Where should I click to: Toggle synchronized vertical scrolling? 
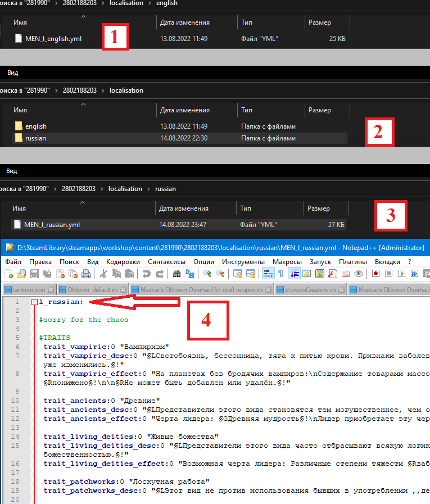coord(238,274)
